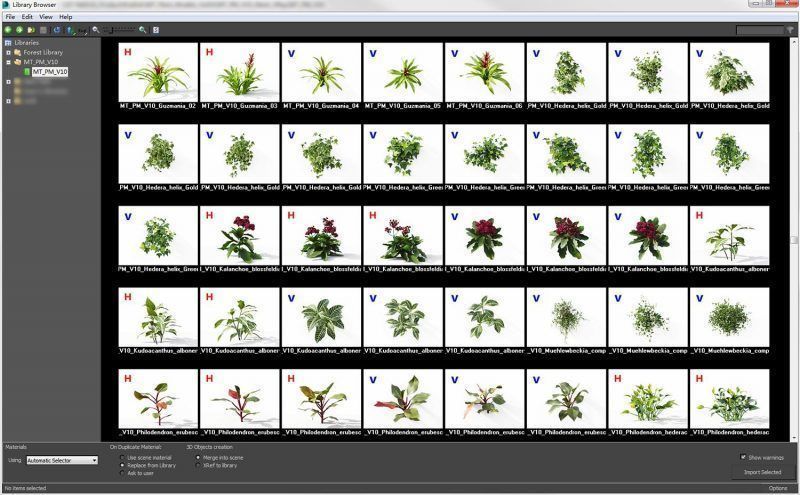Open the Edit menu
This screenshot has height=495, width=800.
27,17
